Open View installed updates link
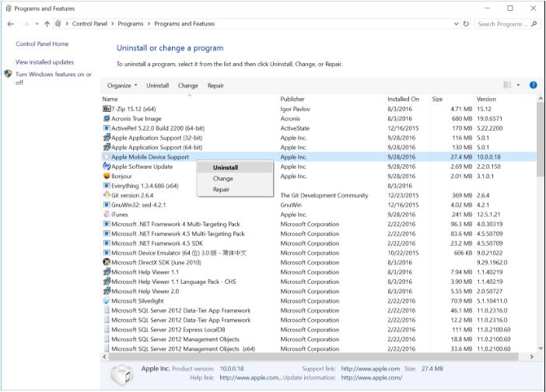The width and height of the screenshot is (546, 392). coord(44,62)
